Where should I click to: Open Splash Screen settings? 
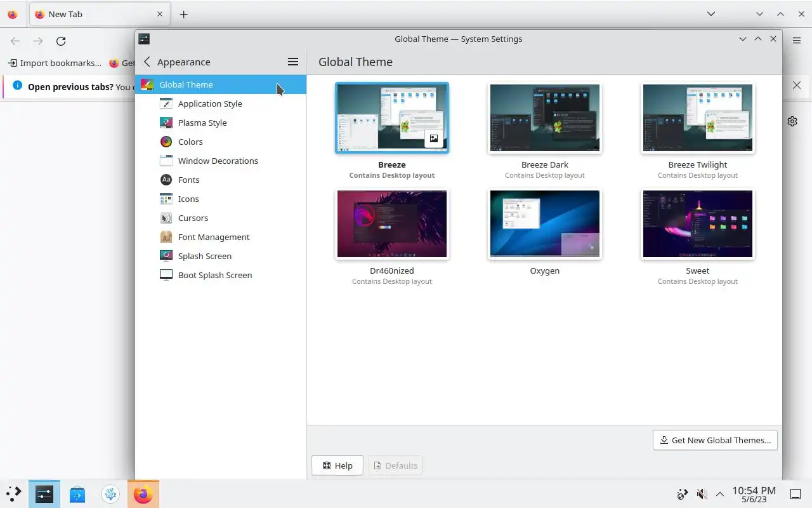(221, 256)
